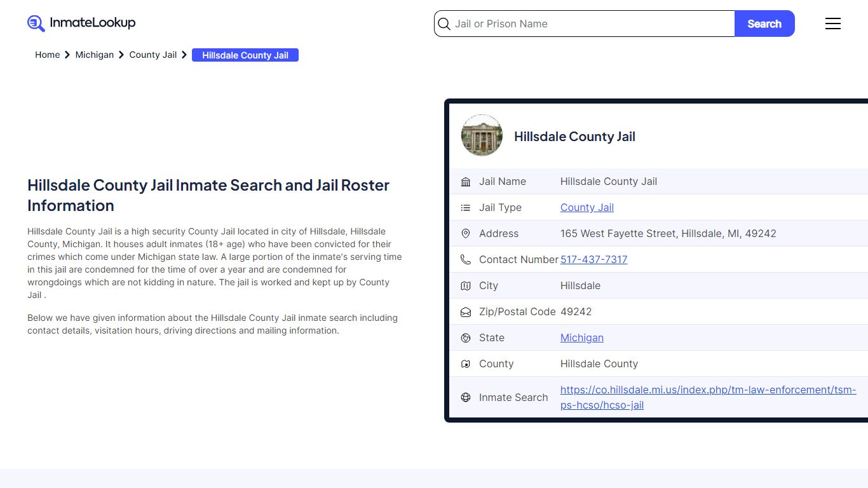Screen dimensions: 868x488
Task: Click the City value Hillsdale
Action: tap(581, 285)
